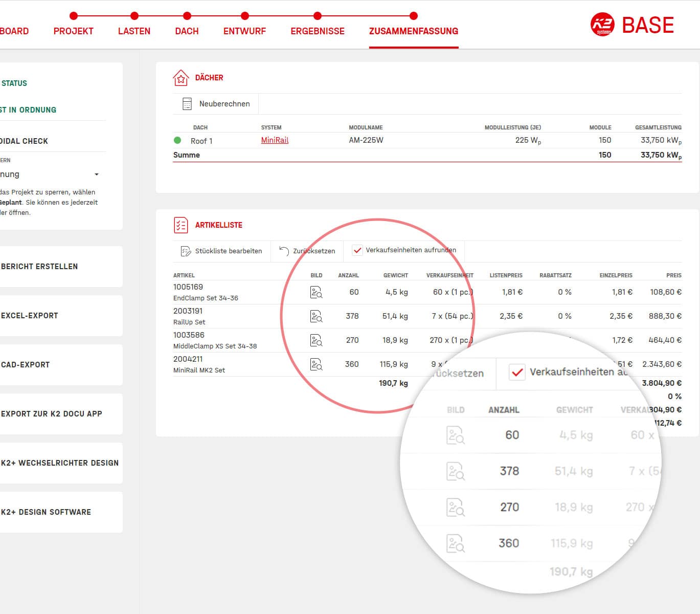
Task: Click the ZUSAMMENFASSUNG progress dot
Action: [414, 16]
